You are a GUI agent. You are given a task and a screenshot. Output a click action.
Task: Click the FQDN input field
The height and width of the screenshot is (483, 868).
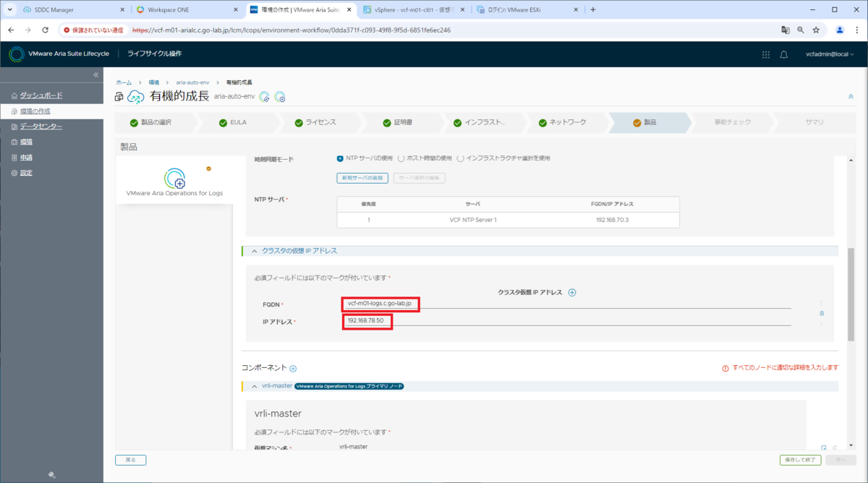pyautogui.click(x=566, y=304)
